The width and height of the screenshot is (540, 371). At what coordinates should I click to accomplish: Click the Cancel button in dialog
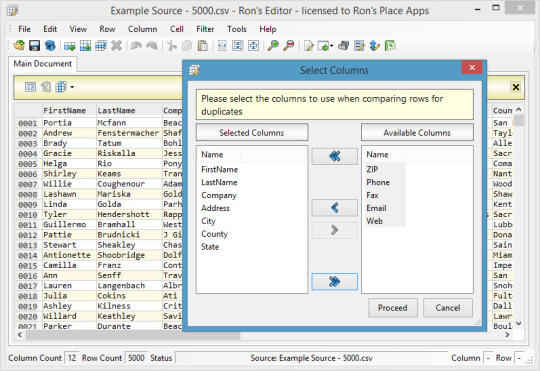448,308
